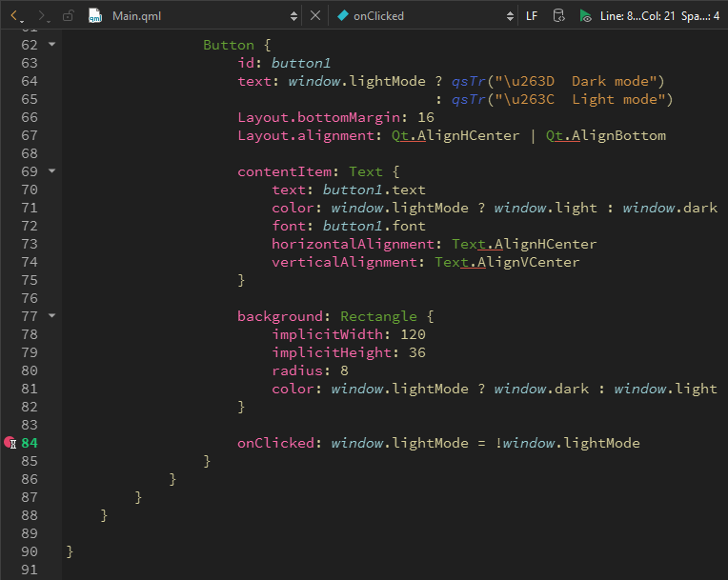Click the 'onClicked' handler on line 84
The width and height of the screenshot is (728, 580).
[x=275, y=443]
